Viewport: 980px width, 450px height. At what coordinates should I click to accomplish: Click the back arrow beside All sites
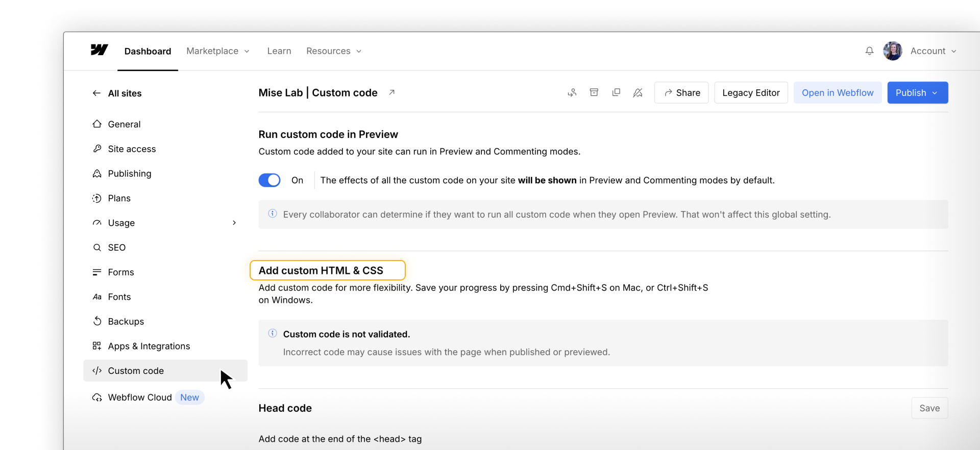click(96, 93)
